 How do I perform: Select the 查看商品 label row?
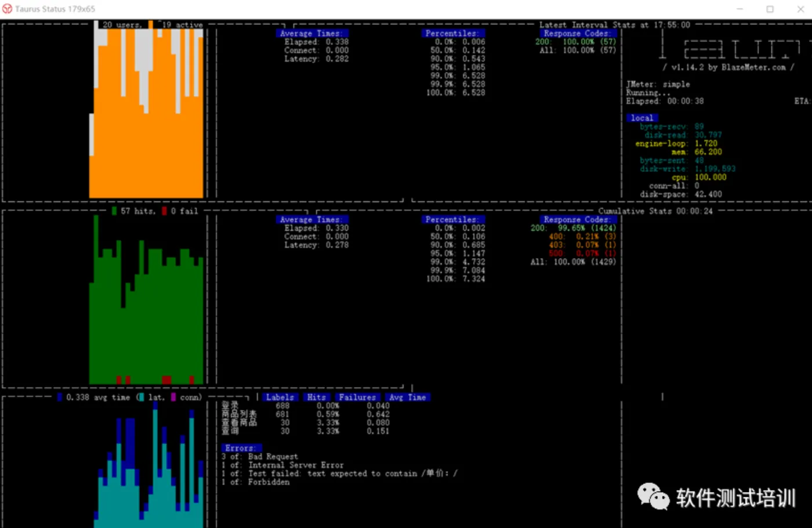(x=306, y=422)
